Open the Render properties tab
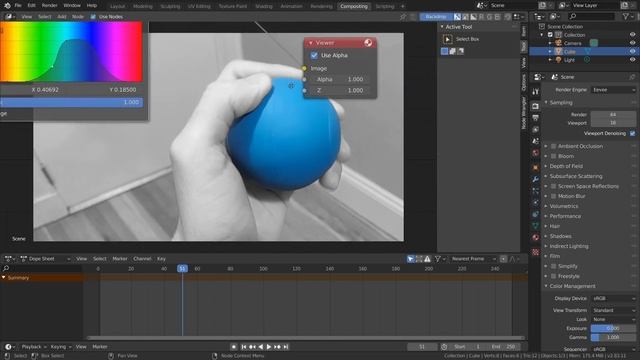The width and height of the screenshot is (640, 360). (536, 106)
